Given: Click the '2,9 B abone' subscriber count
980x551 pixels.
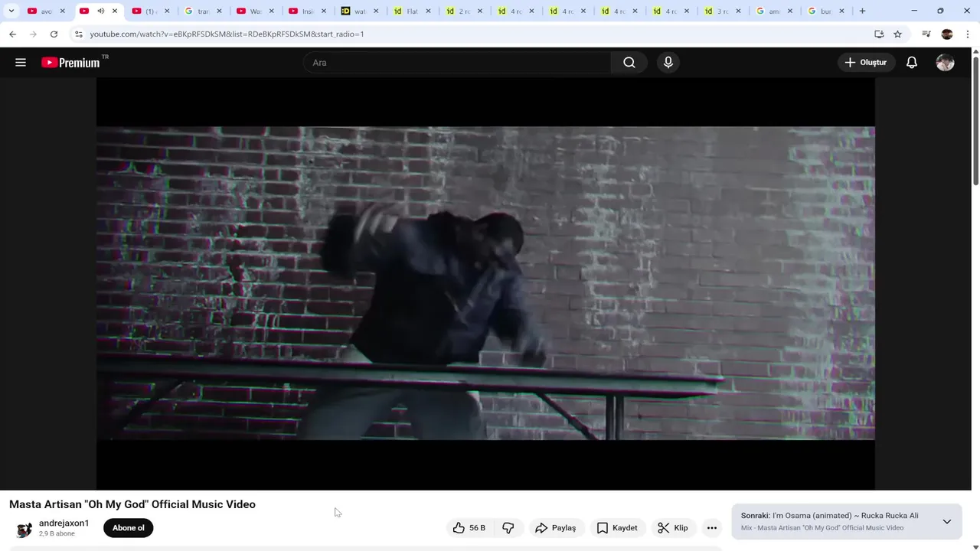Looking at the screenshot, I should point(57,534).
